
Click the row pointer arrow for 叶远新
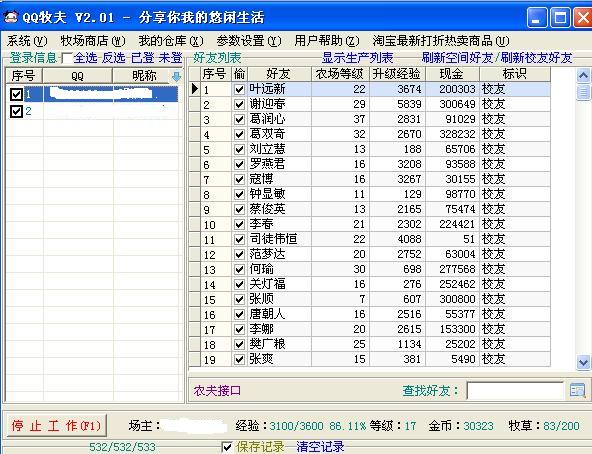(x=194, y=89)
